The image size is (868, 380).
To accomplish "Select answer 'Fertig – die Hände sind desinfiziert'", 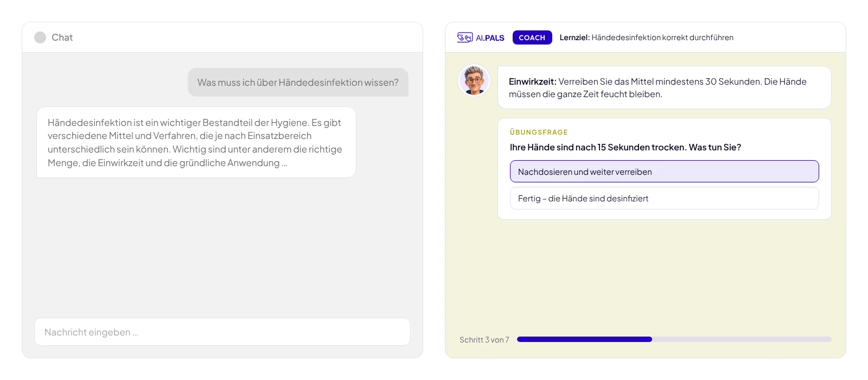I will pyautogui.click(x=664, y=198).
